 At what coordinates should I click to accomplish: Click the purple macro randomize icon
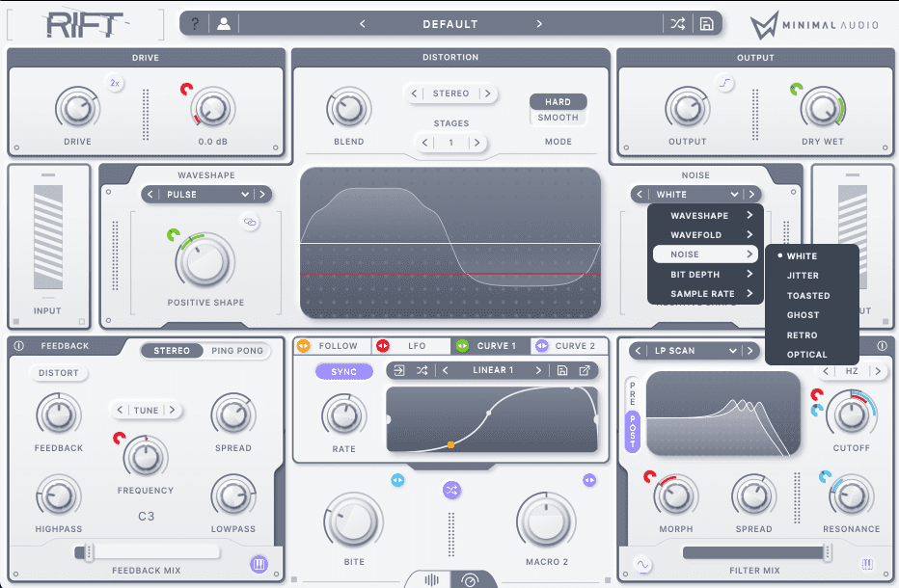pos(451,490)
